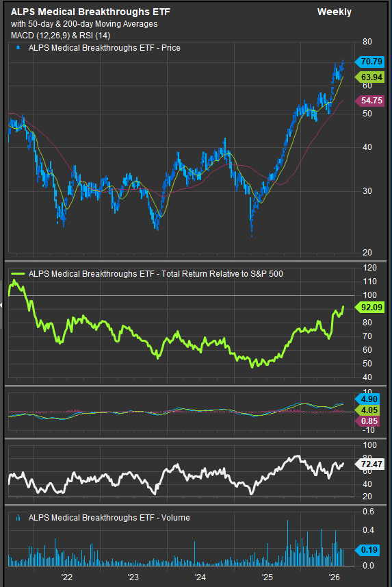392x587 pixels.
Task: Click the 72.47 RSI value tag
Action: [x=369, y=464]
